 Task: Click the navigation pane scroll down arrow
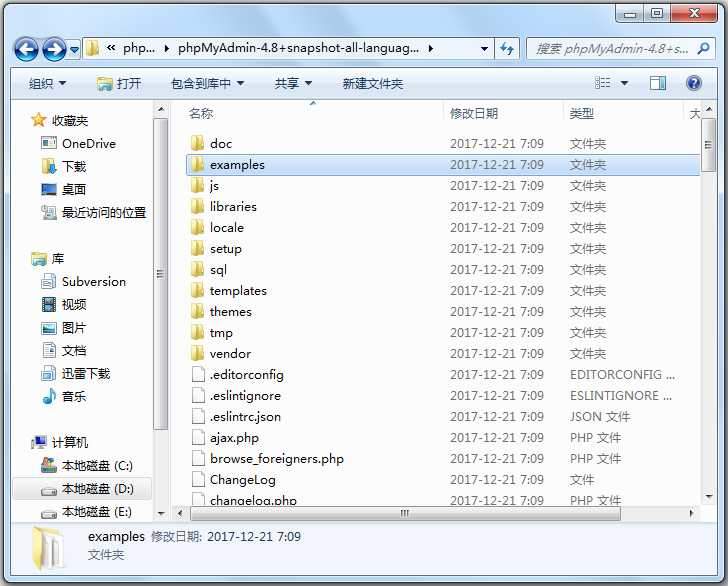161,514
